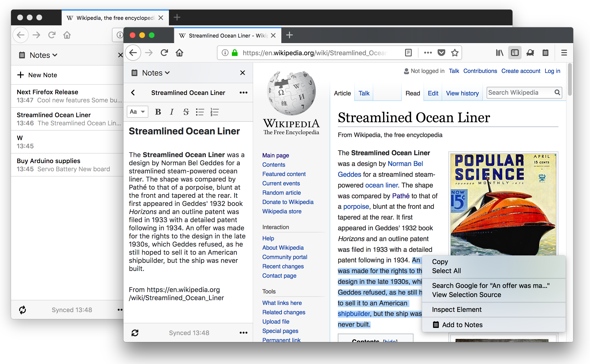Insert a numbered list in the note
The image size is (590, 364).
click(x=214, y=112)
